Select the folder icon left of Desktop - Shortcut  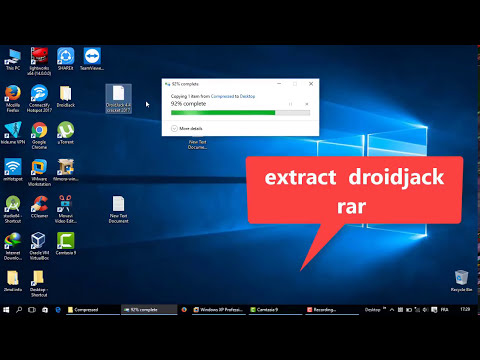pos(13,281)
